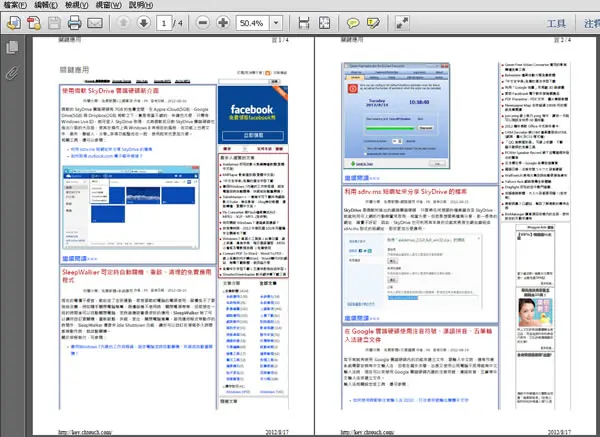Add sticky note comment icon

[352, 23]
